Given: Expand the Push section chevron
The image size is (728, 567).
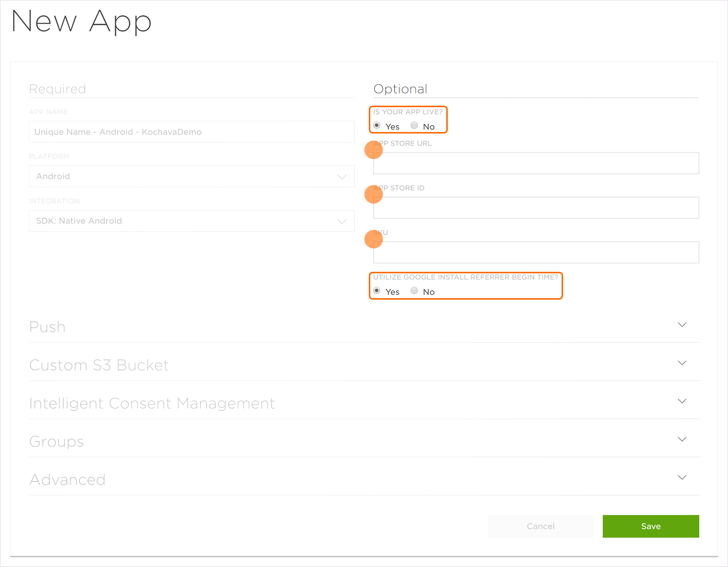Looking at the screenshot, I should 682,325.
